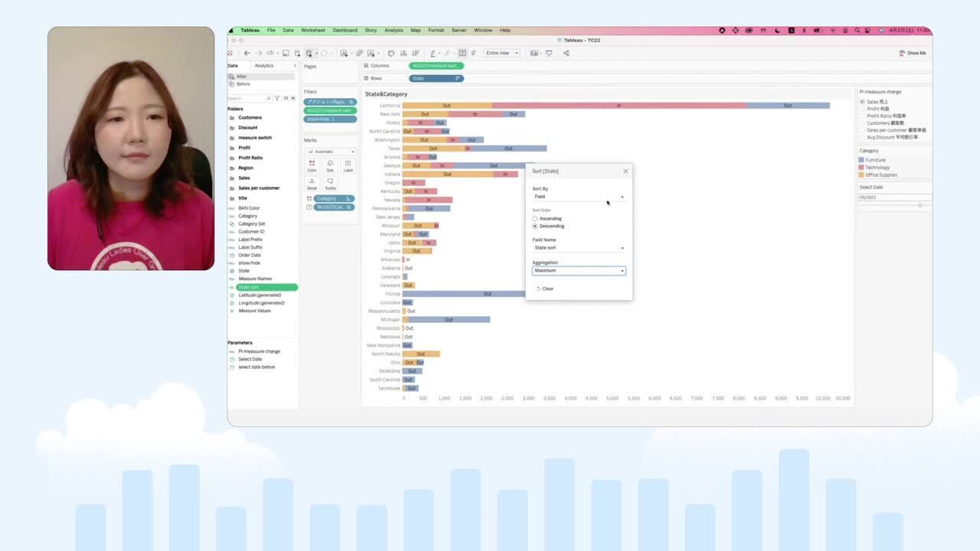Open the Worksheet menu
980x551 pixels.
click(x=312, y=31)
